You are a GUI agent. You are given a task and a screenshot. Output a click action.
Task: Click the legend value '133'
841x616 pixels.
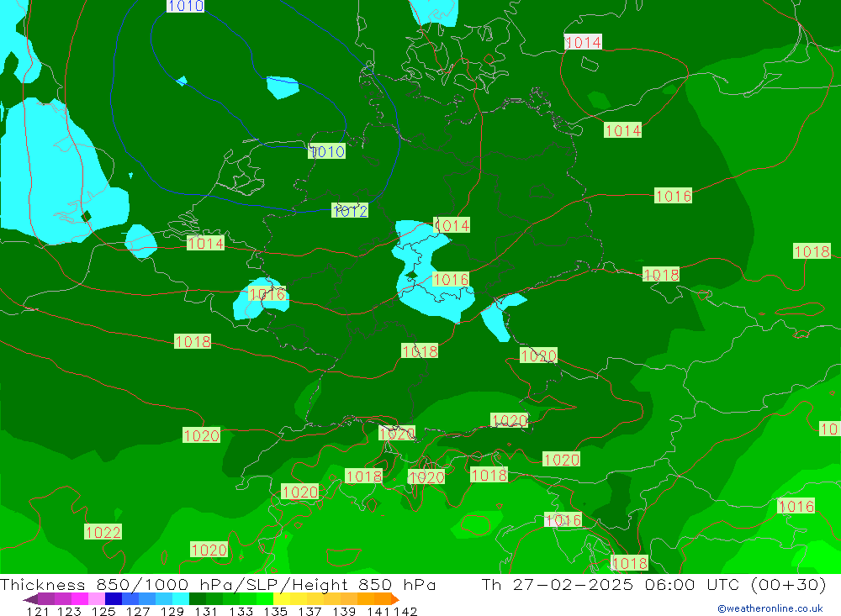pyautogui.click(x=241, y=611)
